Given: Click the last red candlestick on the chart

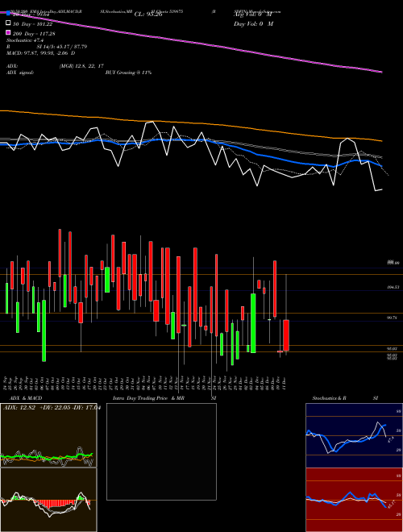Looking at the screenshot, I should pos(286,335).
